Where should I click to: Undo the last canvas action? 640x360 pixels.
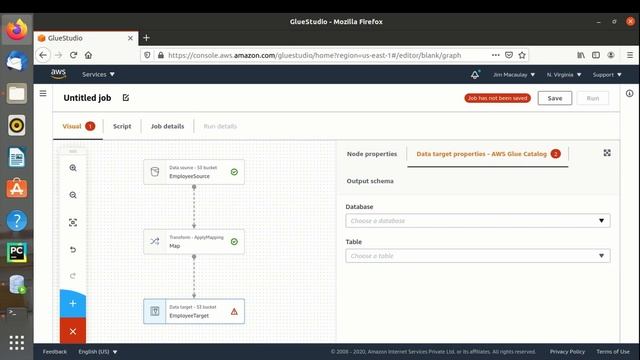click(x=73, y=249)
